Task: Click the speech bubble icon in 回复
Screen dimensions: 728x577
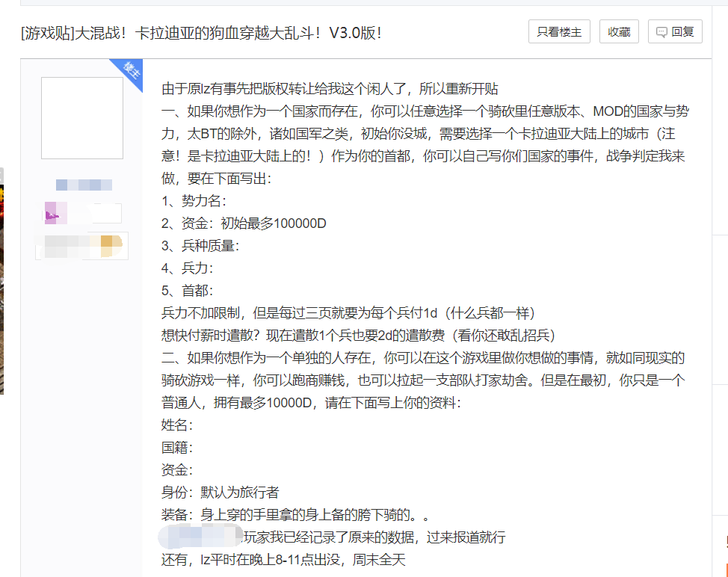Action: point(661,32)
